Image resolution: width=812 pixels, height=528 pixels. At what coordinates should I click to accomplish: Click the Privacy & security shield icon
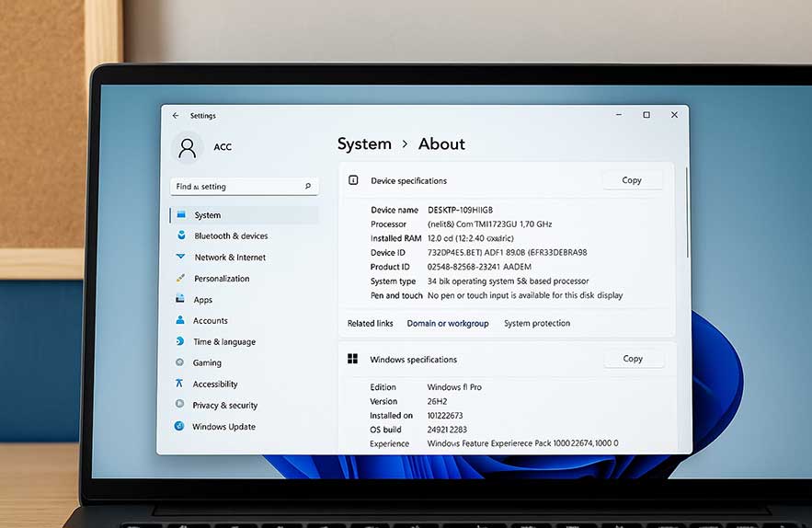click(179, 404)
